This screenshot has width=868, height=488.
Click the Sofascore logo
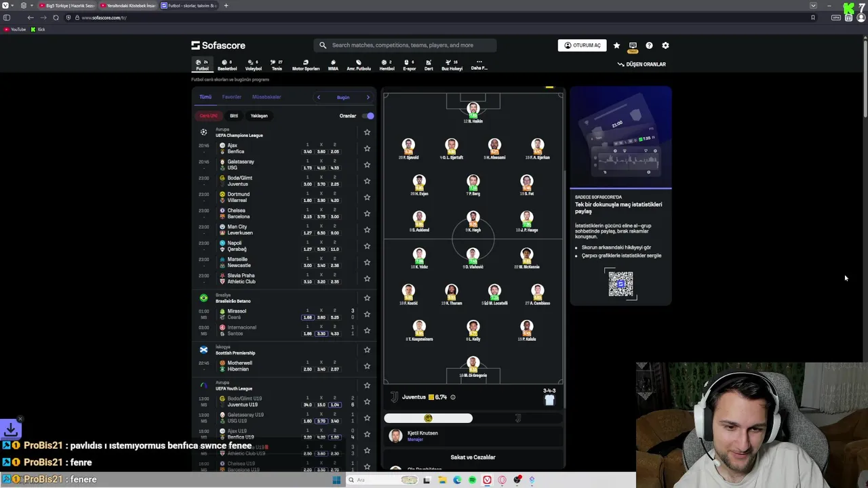point(218,45)
